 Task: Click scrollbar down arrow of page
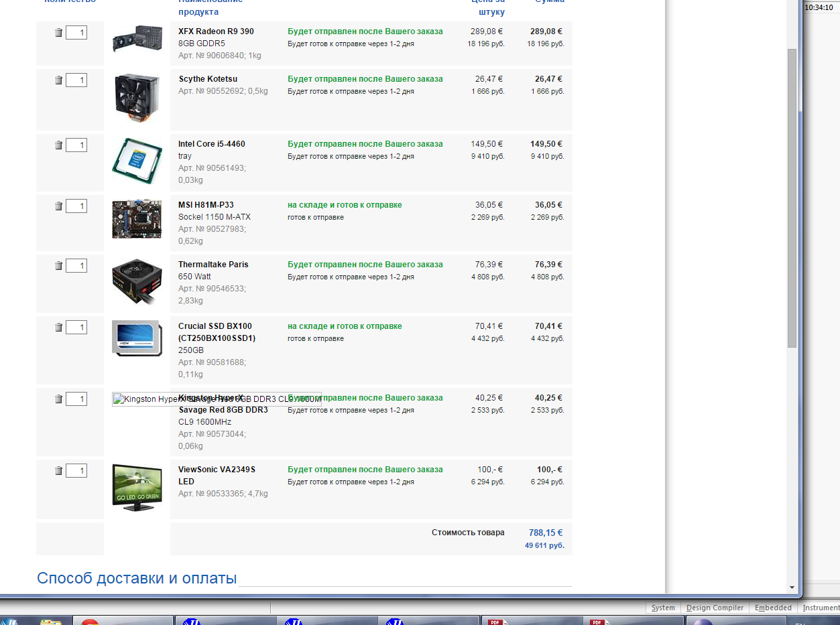pyautogui.click(x=792, y=587)
